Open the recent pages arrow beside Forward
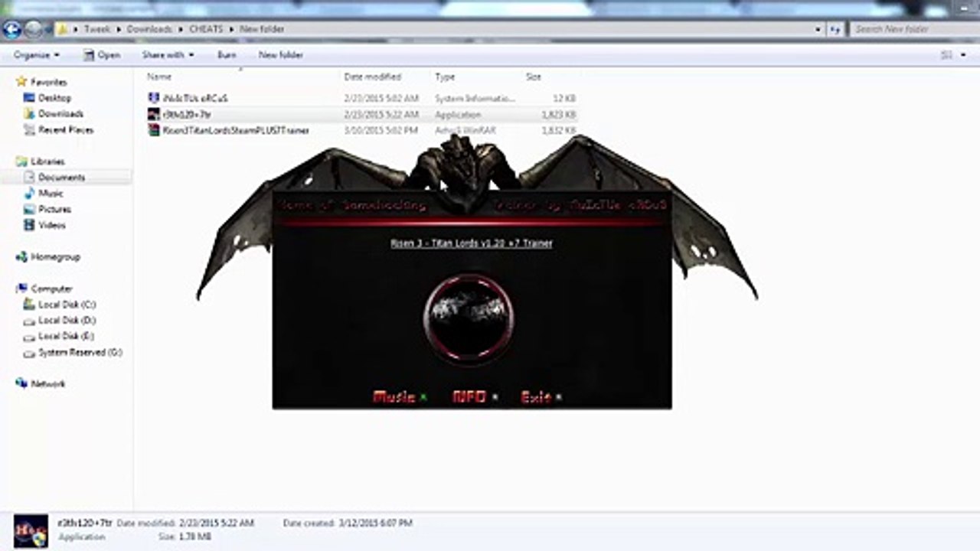The image size is (980, 551). 49,30
